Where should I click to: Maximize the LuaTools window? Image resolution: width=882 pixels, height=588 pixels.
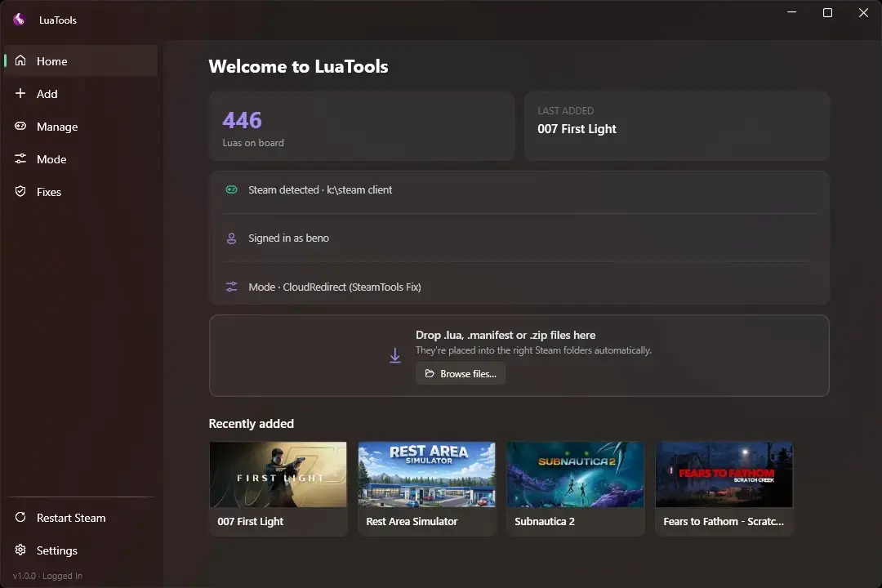pyautogui.click(x=827, y=12)
